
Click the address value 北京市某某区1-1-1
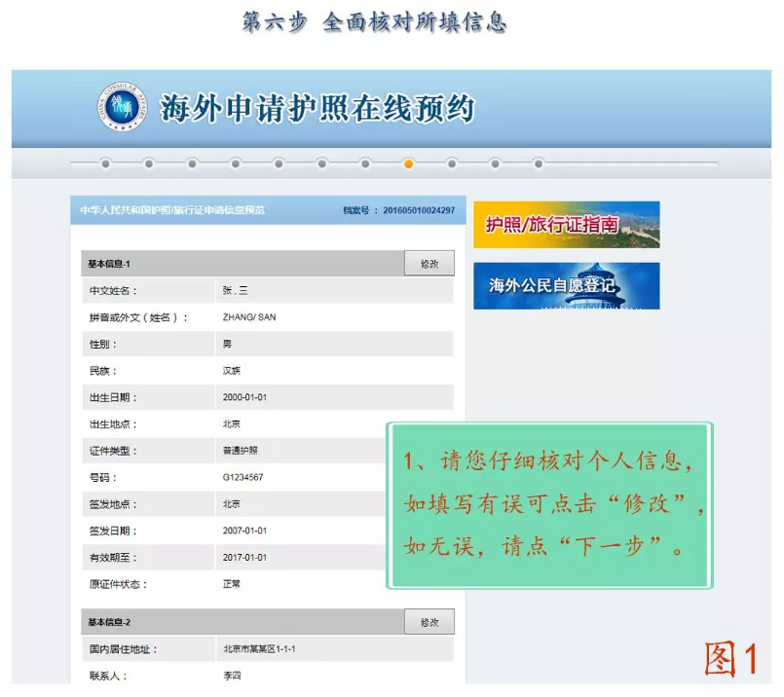click(x=259, y=649)
